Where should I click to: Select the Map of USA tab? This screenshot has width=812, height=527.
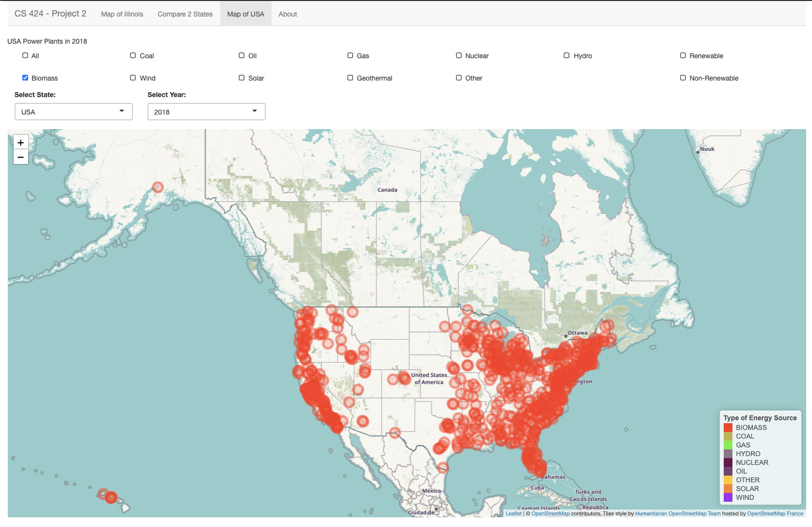click(246, 14)
